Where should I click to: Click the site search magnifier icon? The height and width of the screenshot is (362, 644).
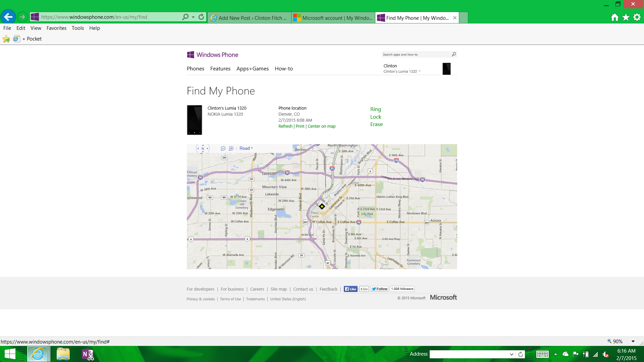(454, 54)
